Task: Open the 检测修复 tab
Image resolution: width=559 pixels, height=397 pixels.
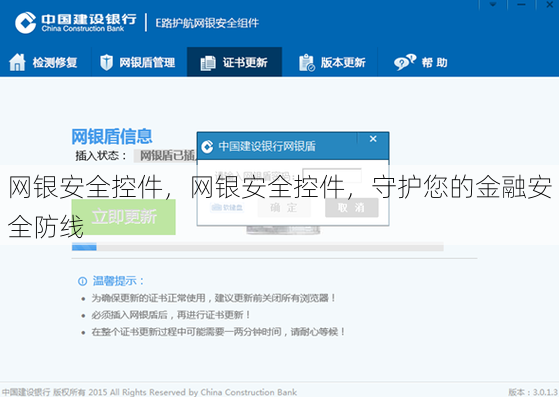Action: [x=43, y=62]
